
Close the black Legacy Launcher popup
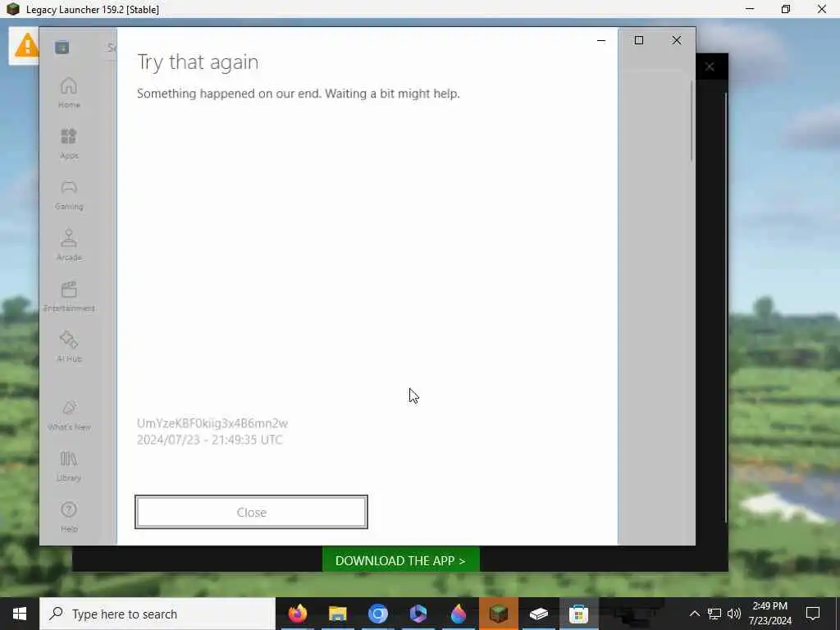[710, 67]
